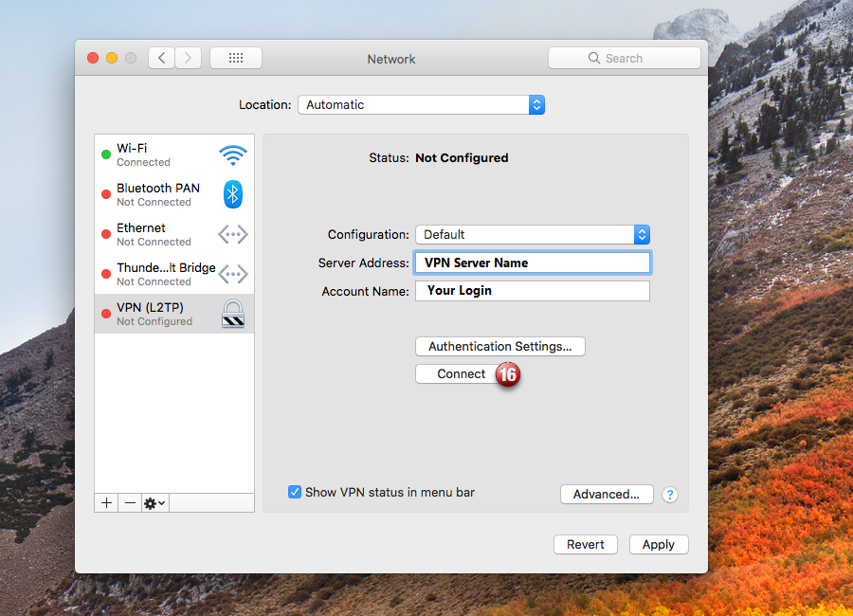This screenshot has width=853, height=616.
Task: Show all preferences grid icon
Action: coord(236,58)
